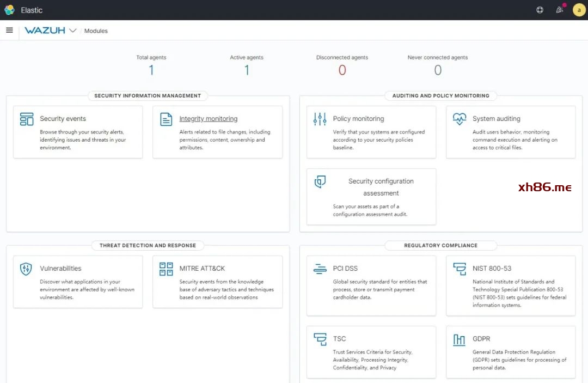Open the help menu icon in header
588x383 pixels.
[x=540, y=10]
